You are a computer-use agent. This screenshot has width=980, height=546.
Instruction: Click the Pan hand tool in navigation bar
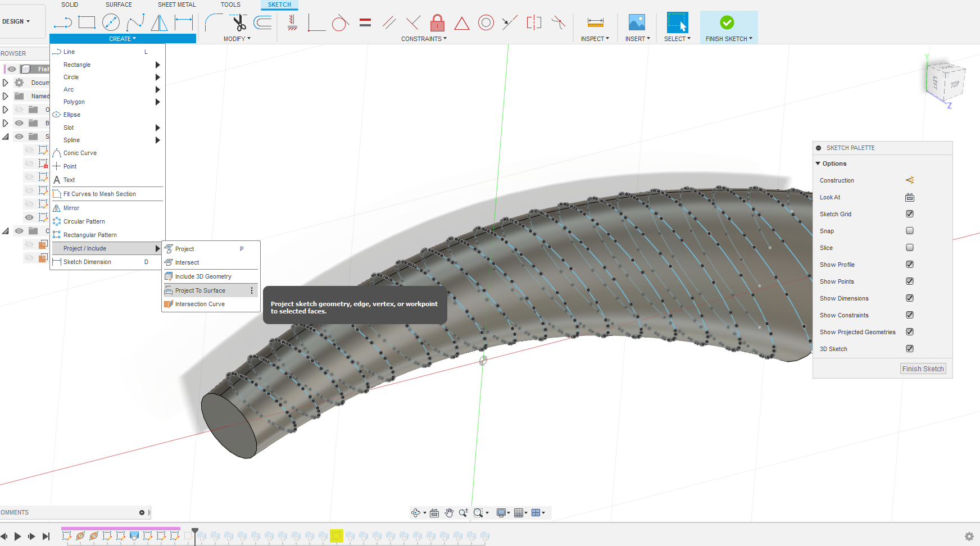coord(448,512)
